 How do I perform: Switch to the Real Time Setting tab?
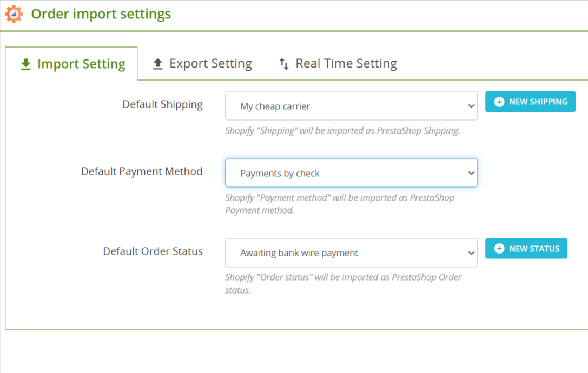pos(338,64)
